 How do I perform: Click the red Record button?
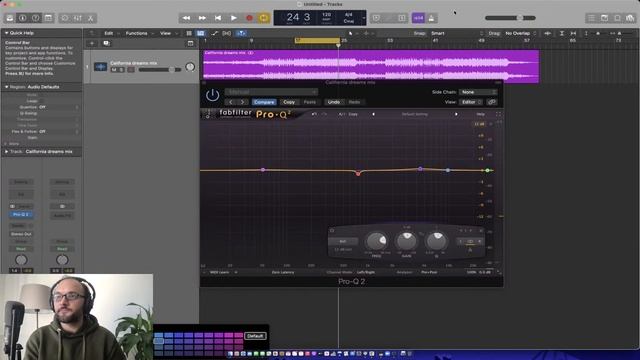249,18
